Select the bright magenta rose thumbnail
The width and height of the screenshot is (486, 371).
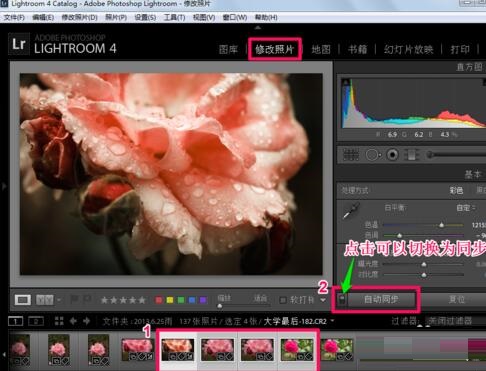tap(297, 350)
